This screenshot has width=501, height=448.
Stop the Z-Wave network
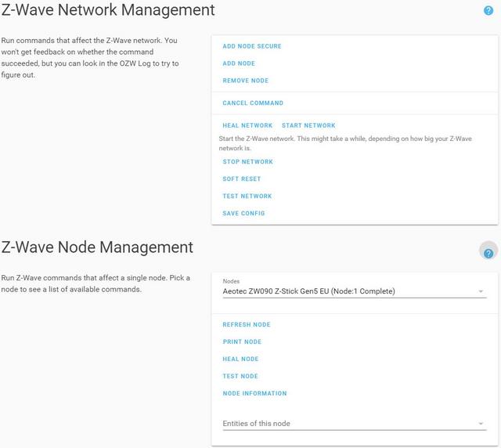247,162
